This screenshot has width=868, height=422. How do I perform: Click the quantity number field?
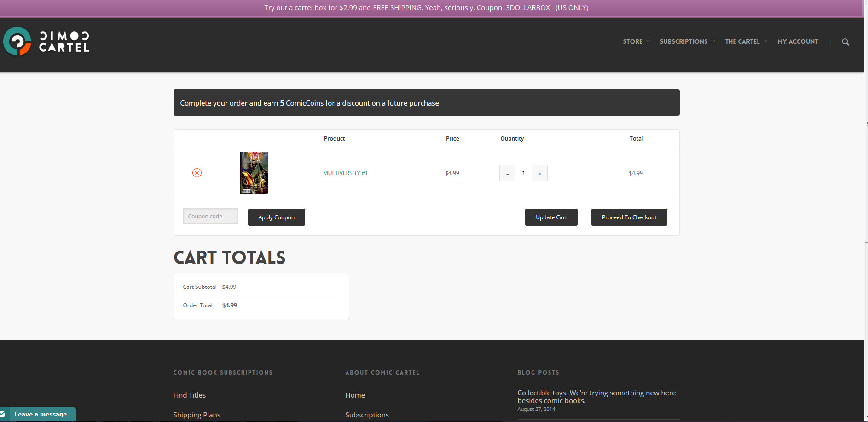pos(523,173)
